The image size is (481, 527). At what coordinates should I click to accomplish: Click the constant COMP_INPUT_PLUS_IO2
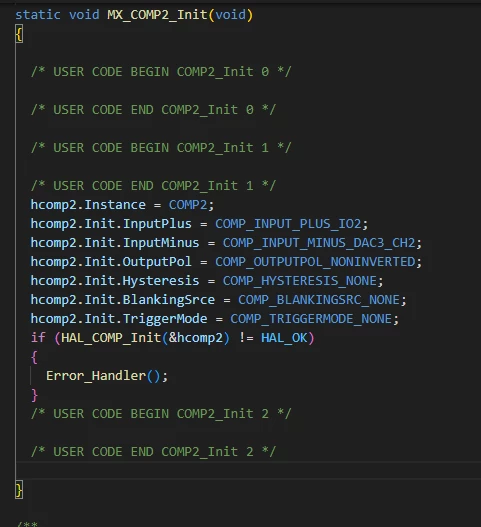[288, 224]
